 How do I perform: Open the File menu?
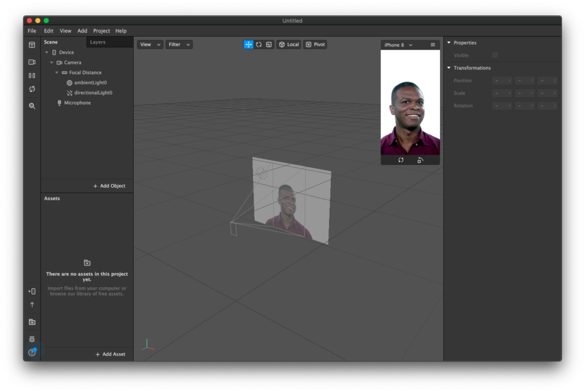tap(32, 31)
